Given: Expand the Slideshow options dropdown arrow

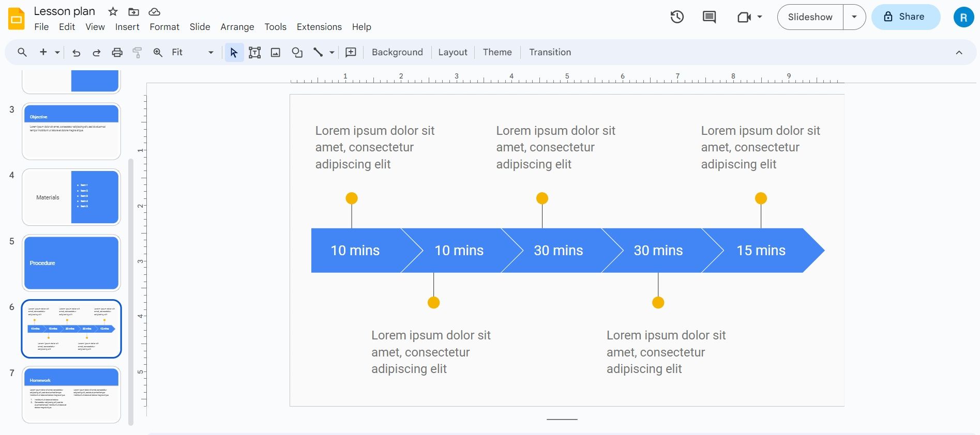Looking at the screenshot, I should (854, 17).
